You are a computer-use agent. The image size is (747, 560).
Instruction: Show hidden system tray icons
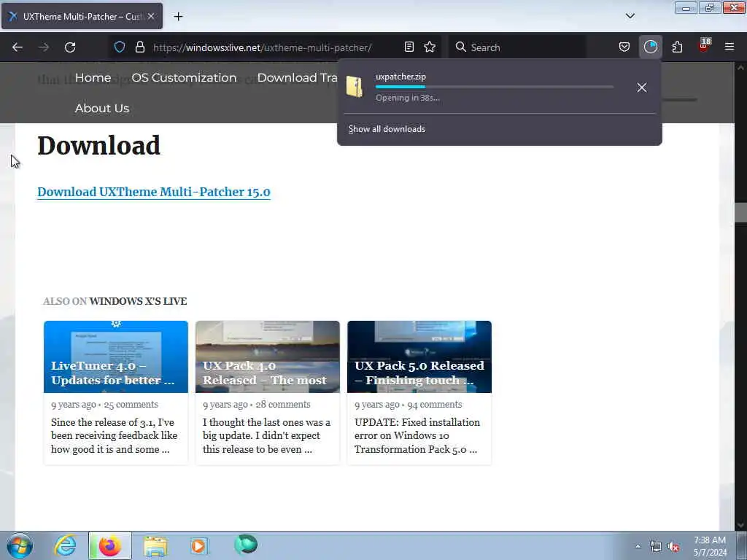coord(638,547)
